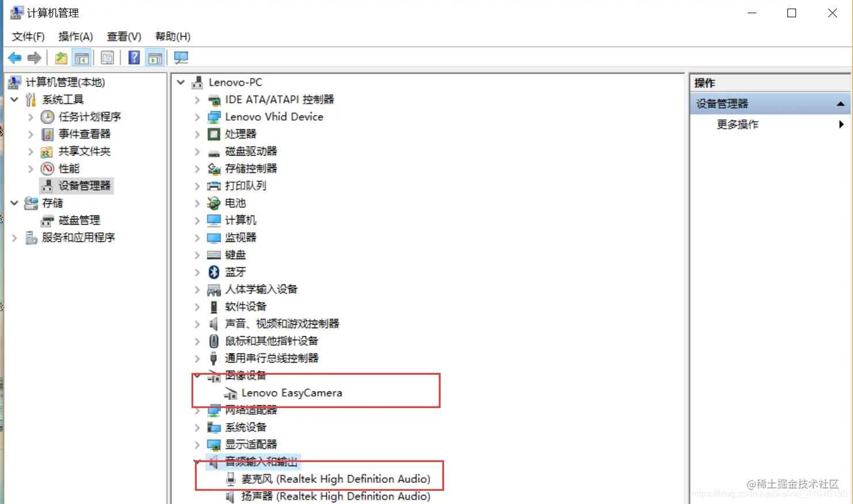Select the 软件设备 category label
Screen dimensions: 853x504
click(x=246, y=306)
